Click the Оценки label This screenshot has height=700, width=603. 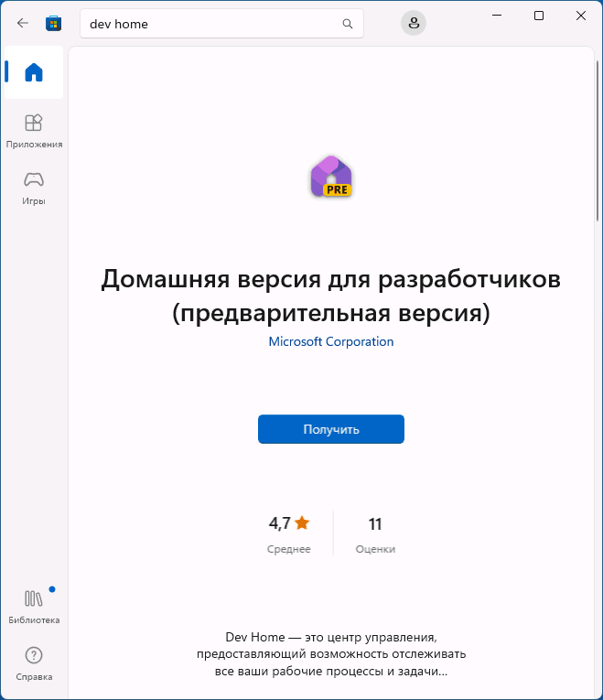tap(375, 549)
